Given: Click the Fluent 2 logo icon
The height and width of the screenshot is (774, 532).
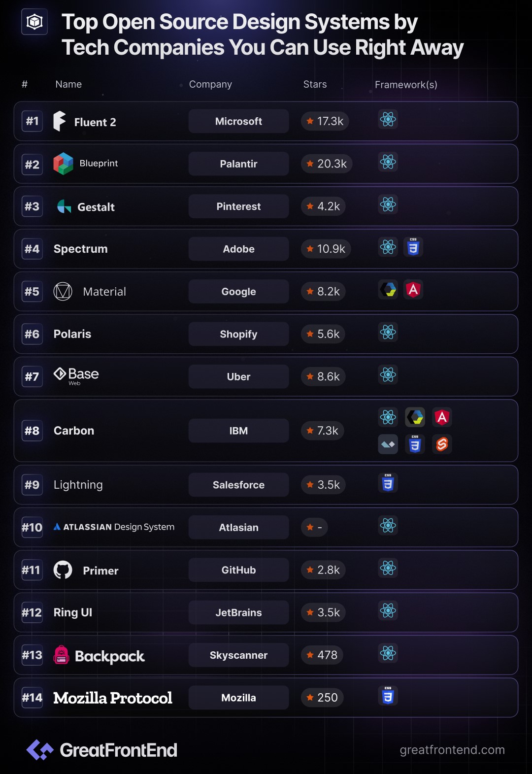Looking at the screenshot, I should pos(60,121).
